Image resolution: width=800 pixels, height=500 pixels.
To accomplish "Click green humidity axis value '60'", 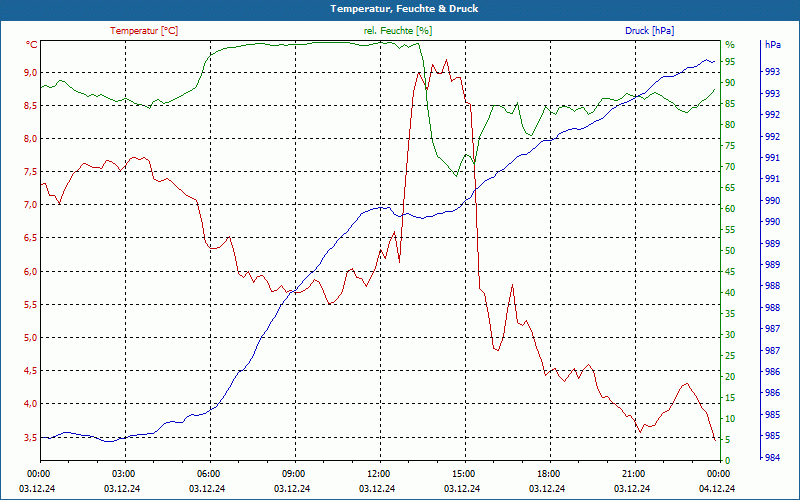I will 730,209.
